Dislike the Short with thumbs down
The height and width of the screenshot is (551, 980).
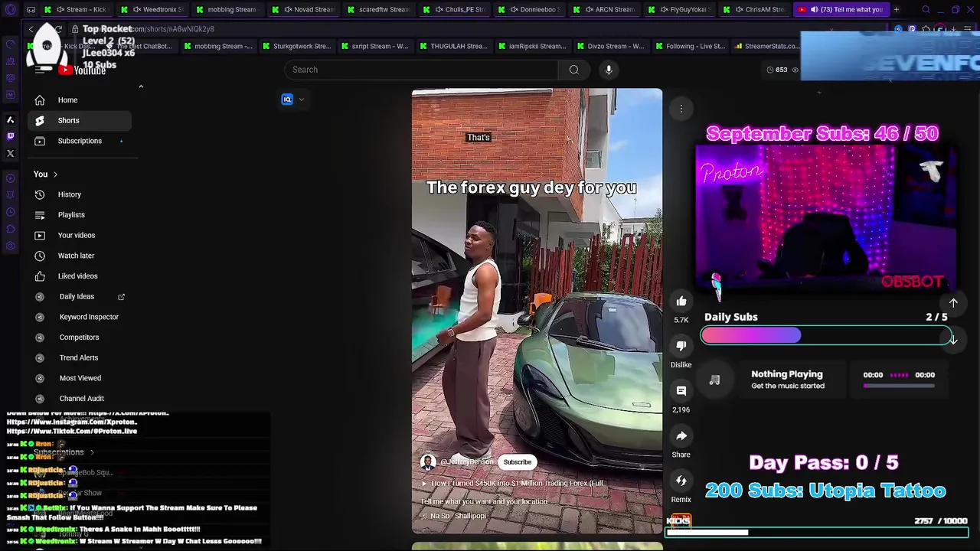681,346
